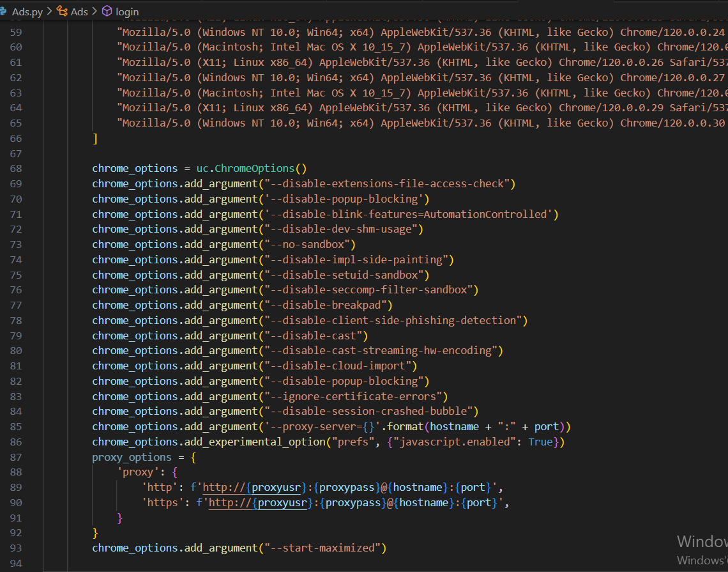The width and height of the screenshot is (728, 572).
Task: Click proxy_options variable on line 87
Action: [x=132, y=457]
